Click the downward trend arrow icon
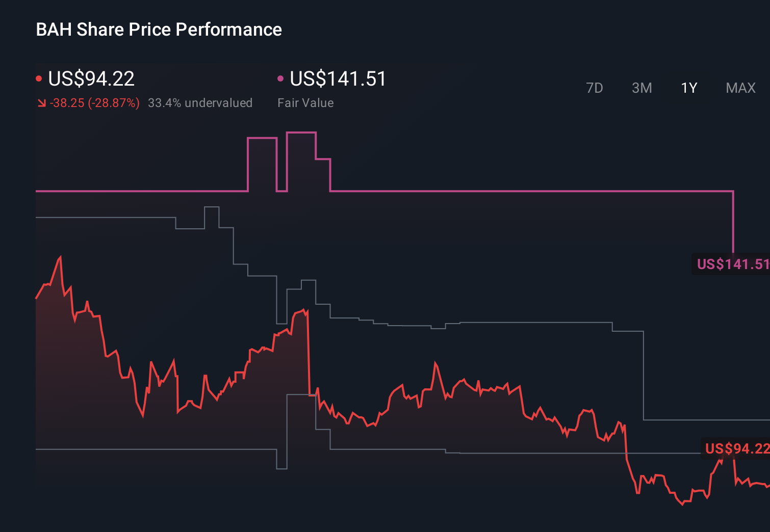This screenshot has width=770, height=532. (x=41, y=103)
